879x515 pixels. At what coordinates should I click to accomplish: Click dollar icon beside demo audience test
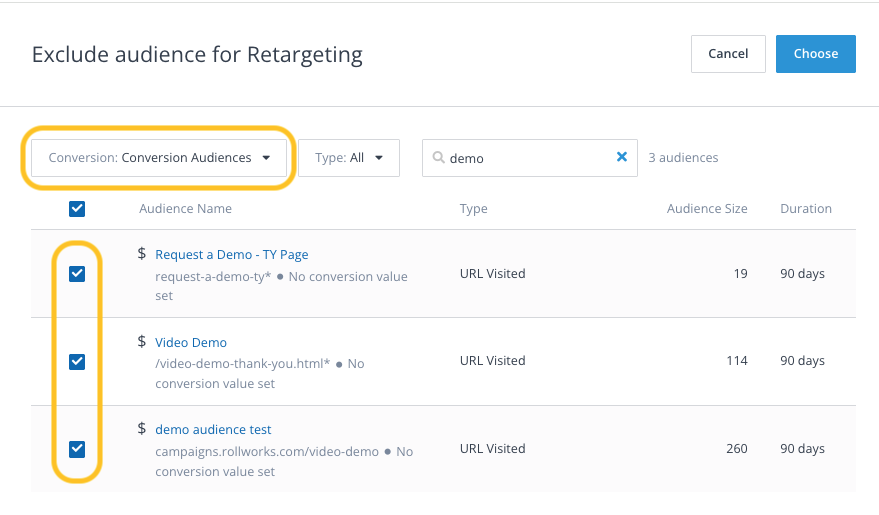coord(142,429)
